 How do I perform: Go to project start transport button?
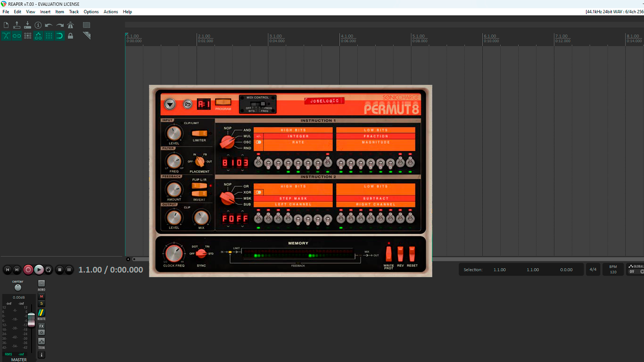click(x=7, y=270)
